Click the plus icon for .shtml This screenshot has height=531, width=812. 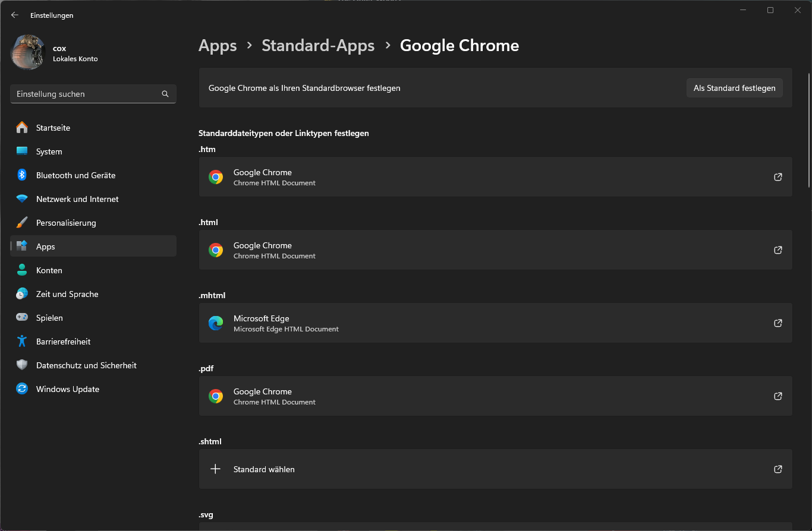point(215,469)
